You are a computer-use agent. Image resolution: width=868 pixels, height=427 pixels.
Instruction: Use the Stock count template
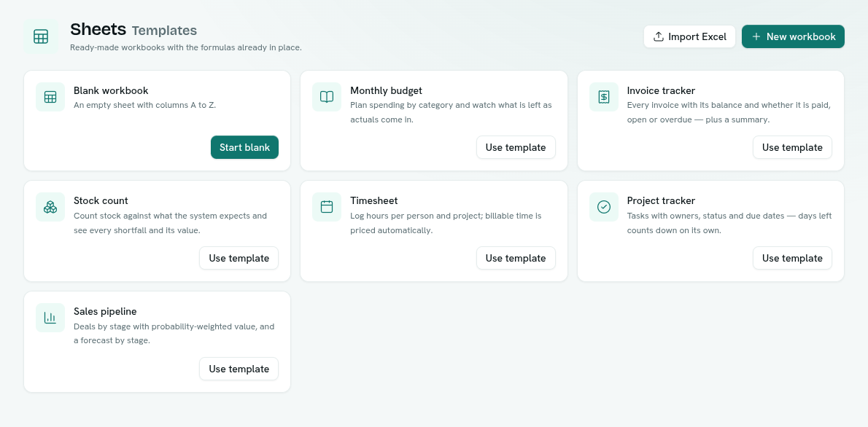(x=239, y=258)
